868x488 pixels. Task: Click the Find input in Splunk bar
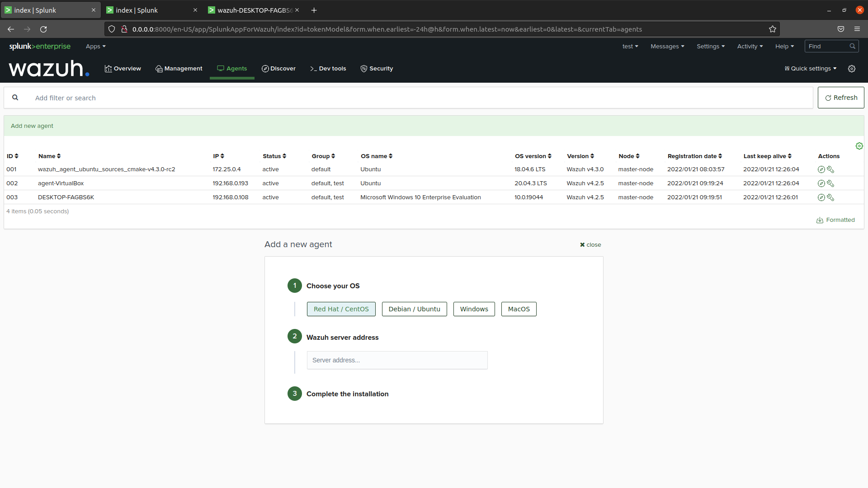tap(827, 46)
